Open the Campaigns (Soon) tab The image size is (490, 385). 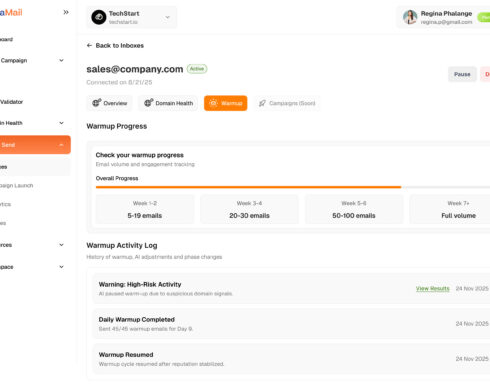[287, 103]
